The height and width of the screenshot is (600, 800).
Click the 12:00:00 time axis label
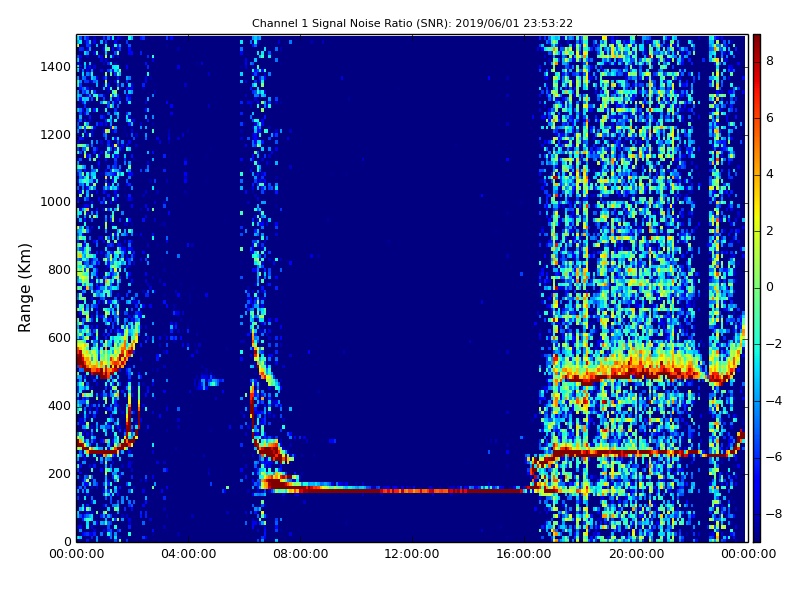pyautogui.click(x=412, y=554)
